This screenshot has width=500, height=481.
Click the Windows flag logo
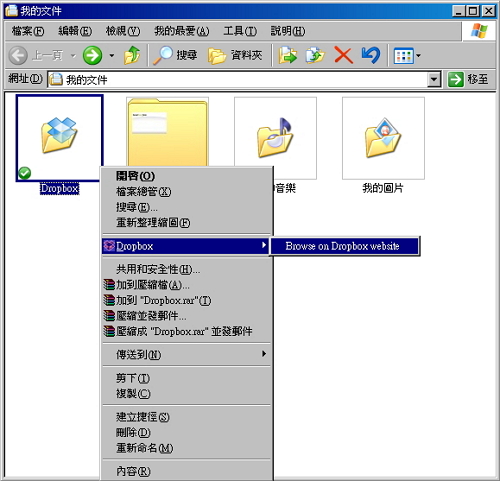[x=479, y=31]
